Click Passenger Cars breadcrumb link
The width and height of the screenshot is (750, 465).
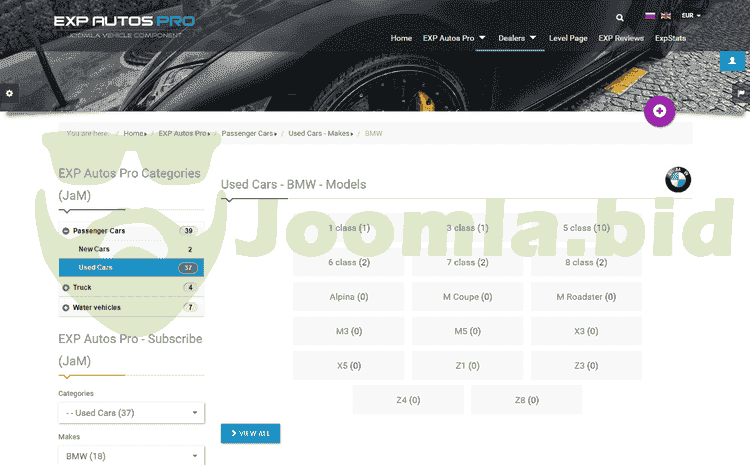[247, 133]
